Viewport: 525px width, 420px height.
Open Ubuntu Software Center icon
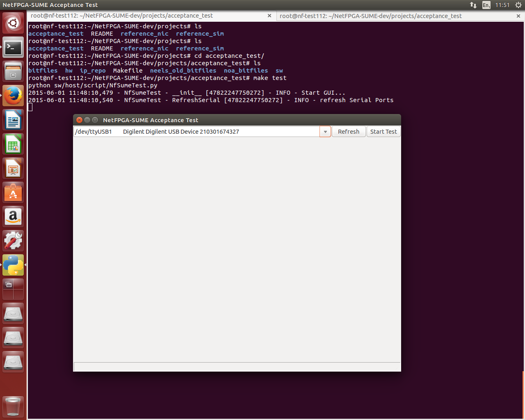(x=13, y=193)
